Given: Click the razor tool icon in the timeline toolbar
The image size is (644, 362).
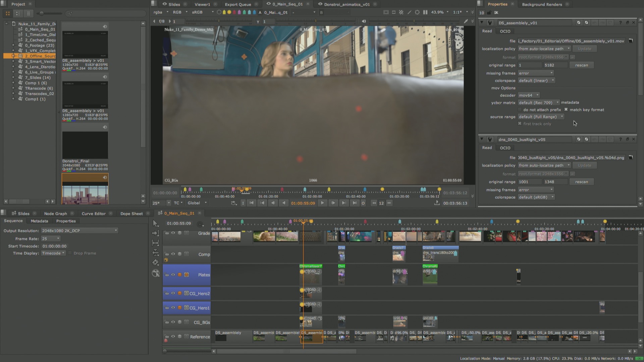Looking at the screenshot, I should click(x=155, y=262).
